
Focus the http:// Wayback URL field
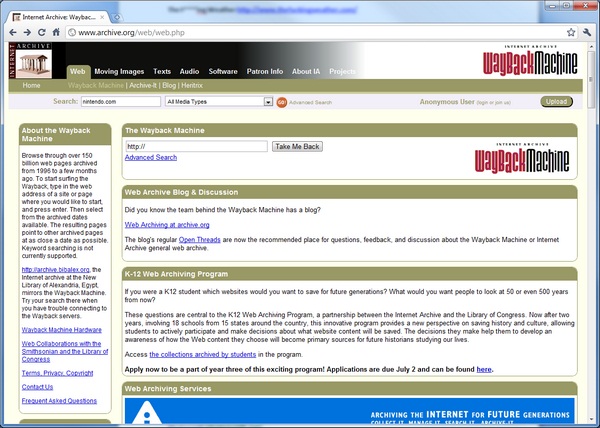click(196, 146)
